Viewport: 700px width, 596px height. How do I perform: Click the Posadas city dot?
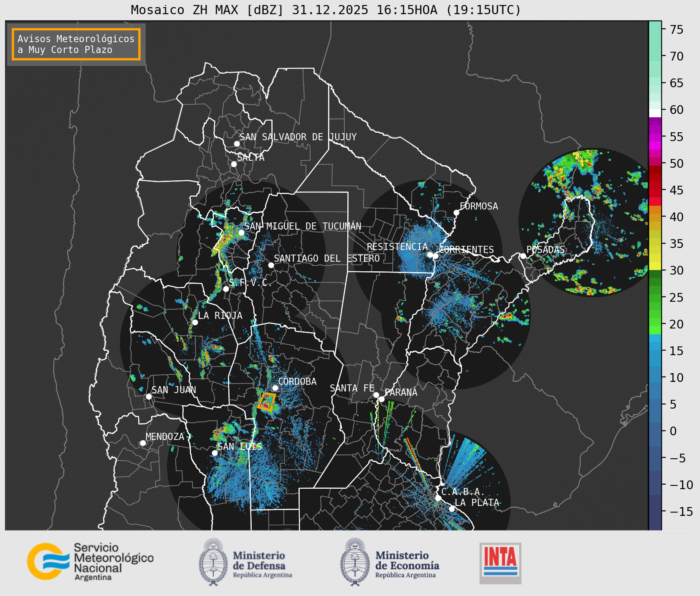coord(523,256)
